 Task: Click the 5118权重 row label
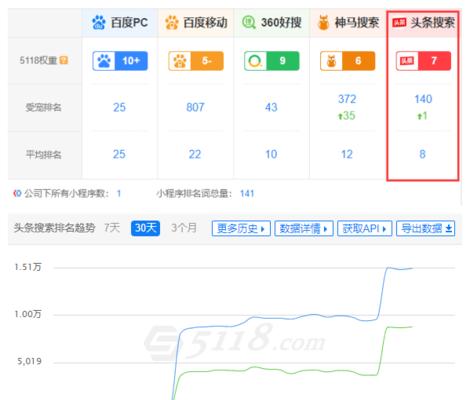point(38,60)
